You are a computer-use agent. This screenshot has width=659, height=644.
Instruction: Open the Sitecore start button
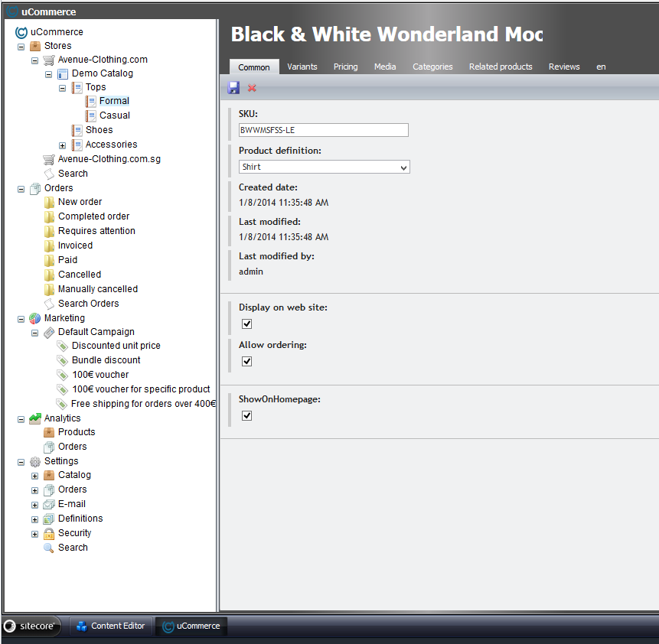coord(31,626)
